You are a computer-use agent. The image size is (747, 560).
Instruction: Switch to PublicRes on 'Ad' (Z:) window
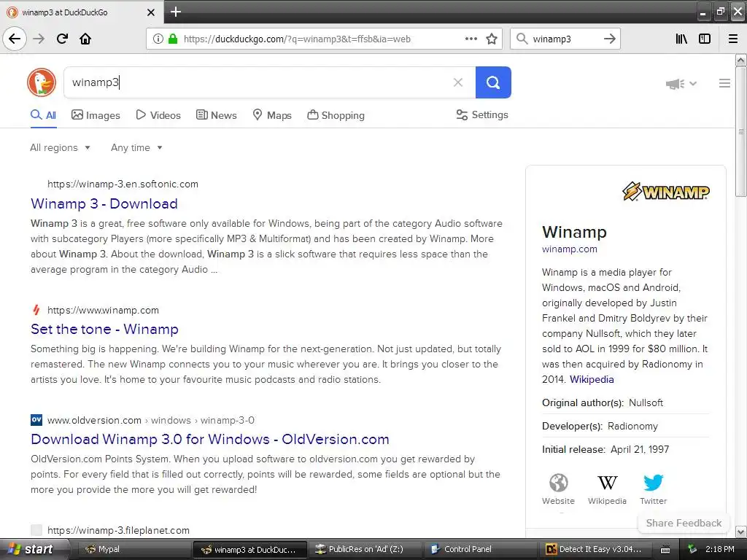tap(365, 550)
